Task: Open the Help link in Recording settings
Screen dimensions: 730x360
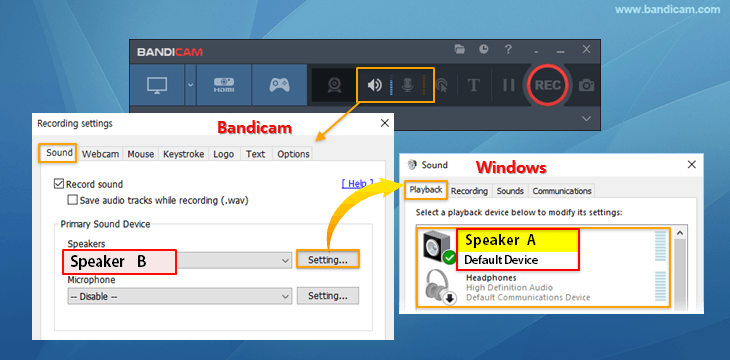Action: (x=357, y=183)
